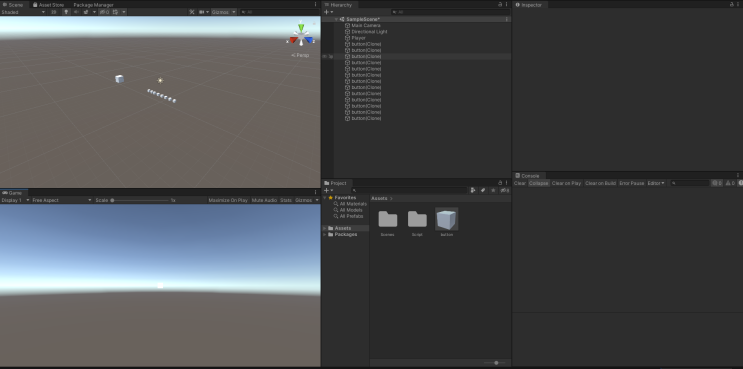The image size is (743, 369).
Task: Open the Console Editor dropdown
Action: pos(656,183)
